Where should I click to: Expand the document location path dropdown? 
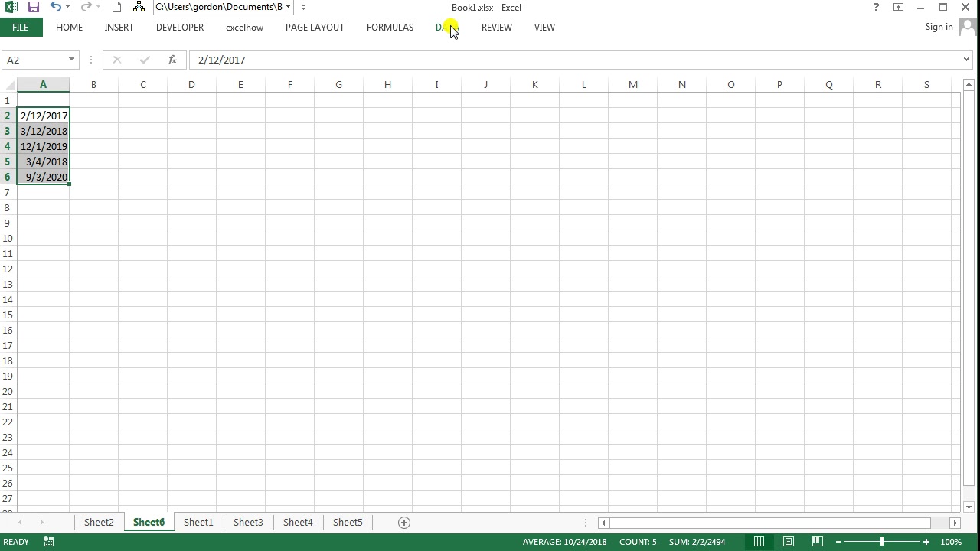coord(288,7)
